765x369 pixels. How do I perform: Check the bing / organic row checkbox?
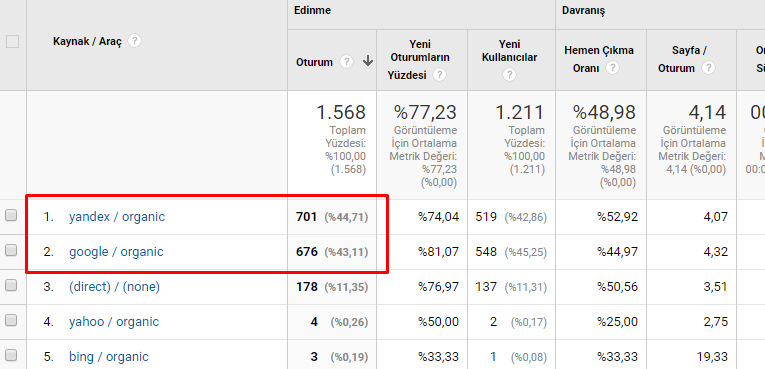coord(11,355)
